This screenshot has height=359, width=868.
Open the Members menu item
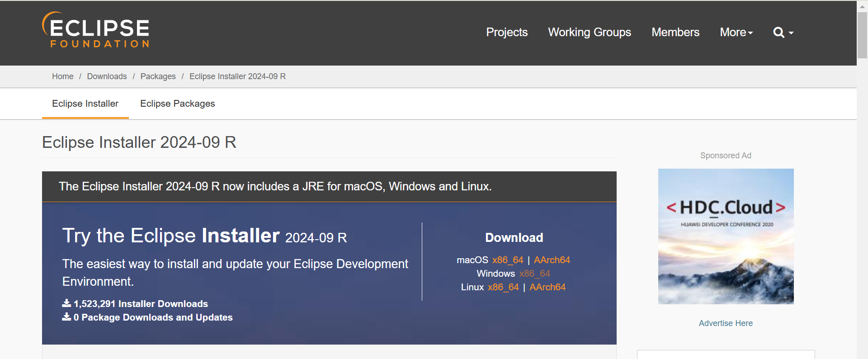[675, 33]
